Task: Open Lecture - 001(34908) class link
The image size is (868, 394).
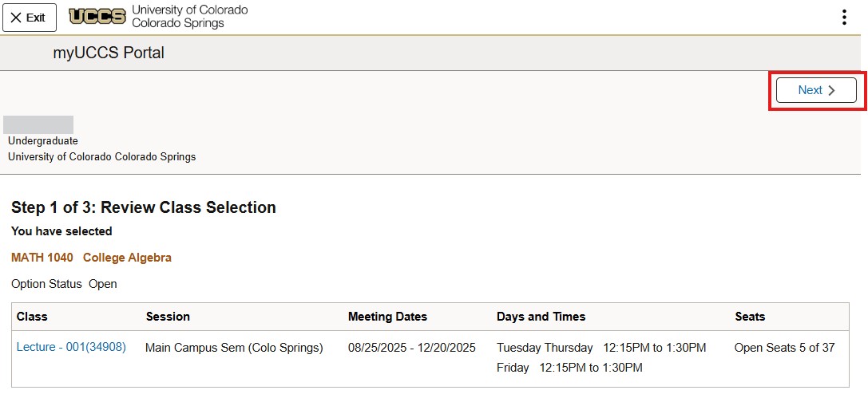Action: (x=71, y=347)
